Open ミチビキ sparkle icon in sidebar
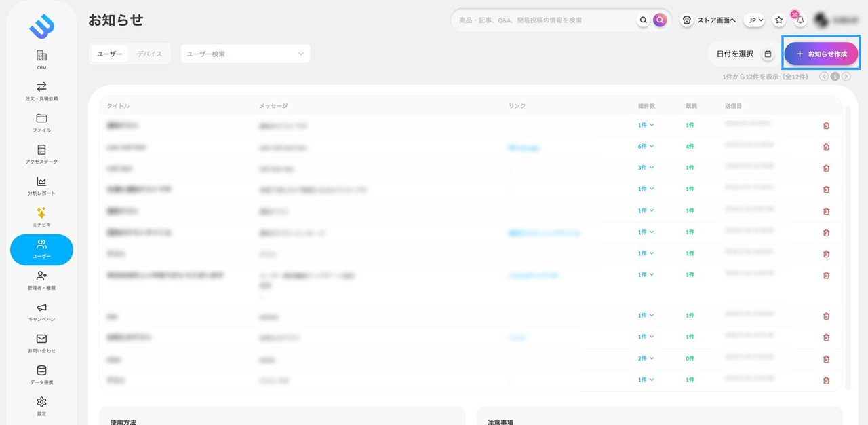Screen dimensions: 868x425 click(41, 217)
